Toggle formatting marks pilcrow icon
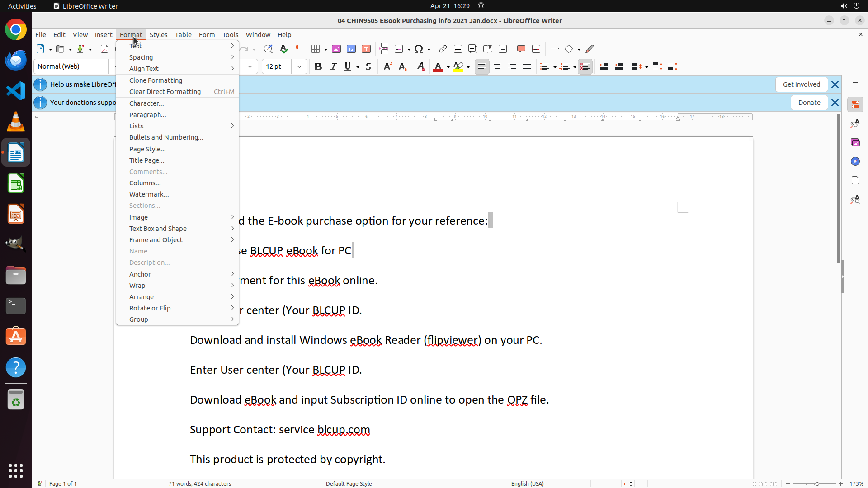 pos(298,49)
